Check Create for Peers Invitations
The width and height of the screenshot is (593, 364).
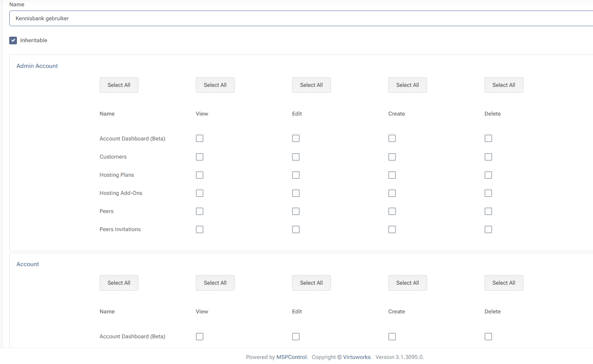pos(392,229)
